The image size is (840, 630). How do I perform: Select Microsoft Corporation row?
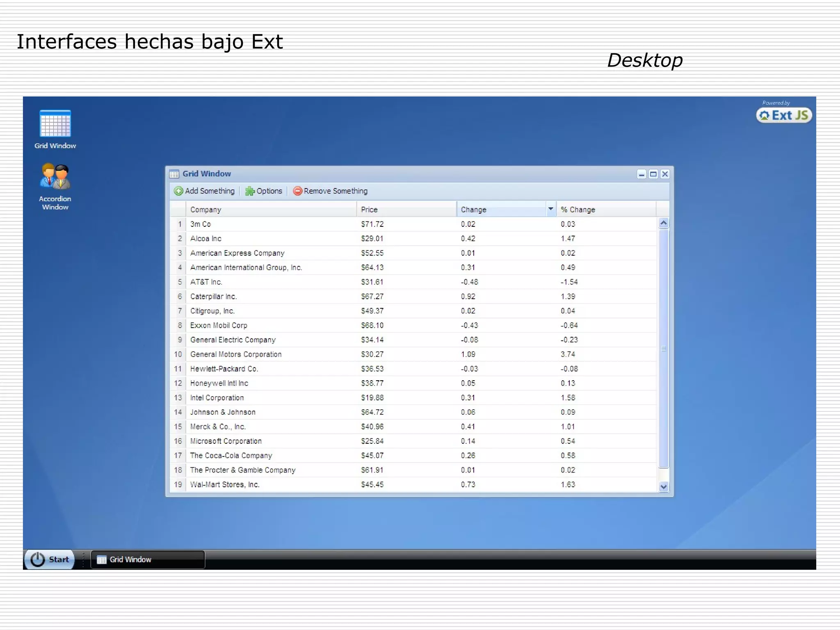click(x=413, y=441)
